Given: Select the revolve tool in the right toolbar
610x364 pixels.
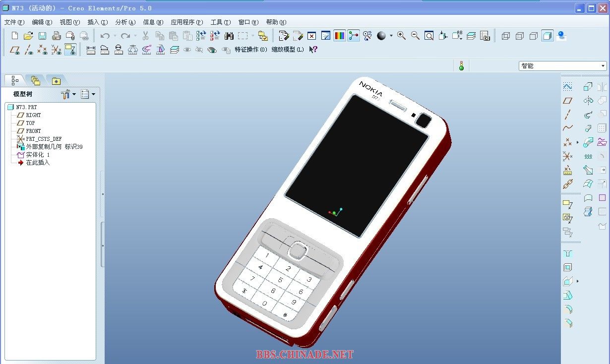Looking at the screenshot, I should tap(588, 101).
